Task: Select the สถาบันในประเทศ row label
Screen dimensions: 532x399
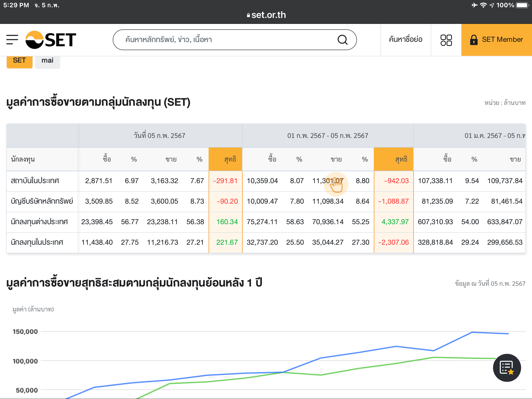Action: [x=35, y=181]
